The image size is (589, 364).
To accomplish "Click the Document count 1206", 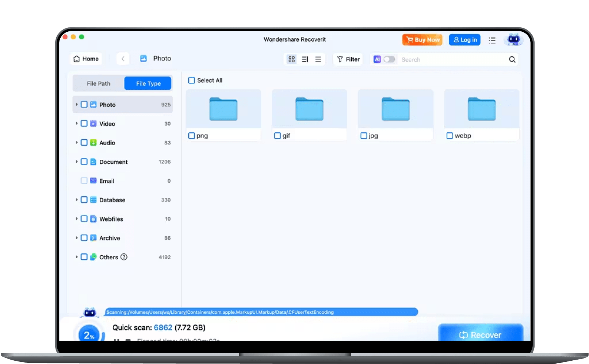I will (x=165, y=162).
